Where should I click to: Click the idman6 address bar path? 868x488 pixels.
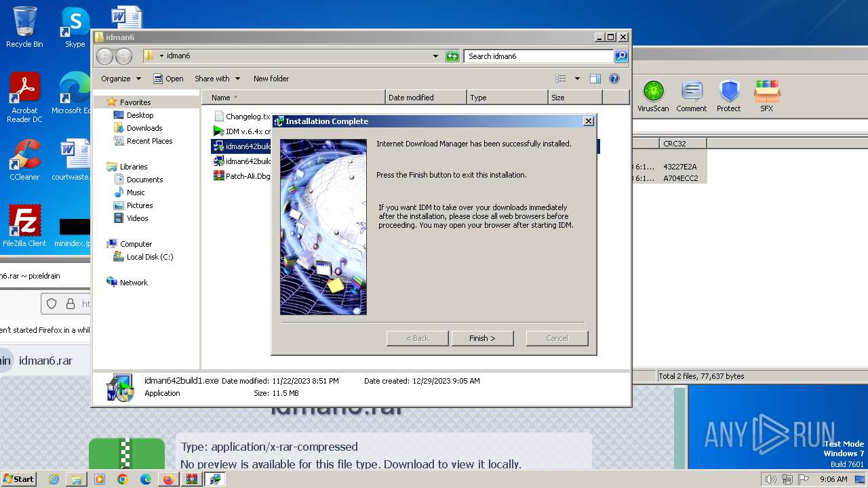pyautogui.click(x=178, y=56)
